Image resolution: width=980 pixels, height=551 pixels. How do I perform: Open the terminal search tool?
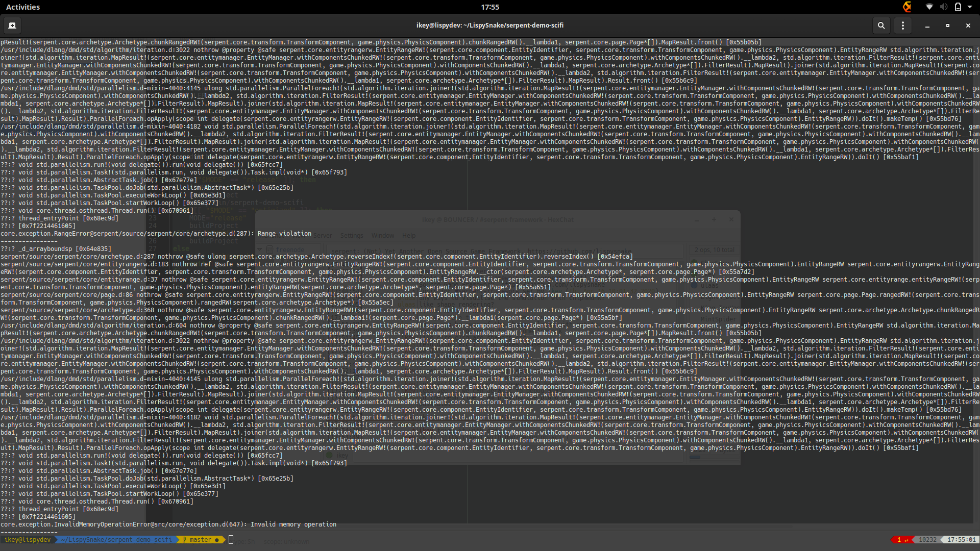click(x=881, y=26)
